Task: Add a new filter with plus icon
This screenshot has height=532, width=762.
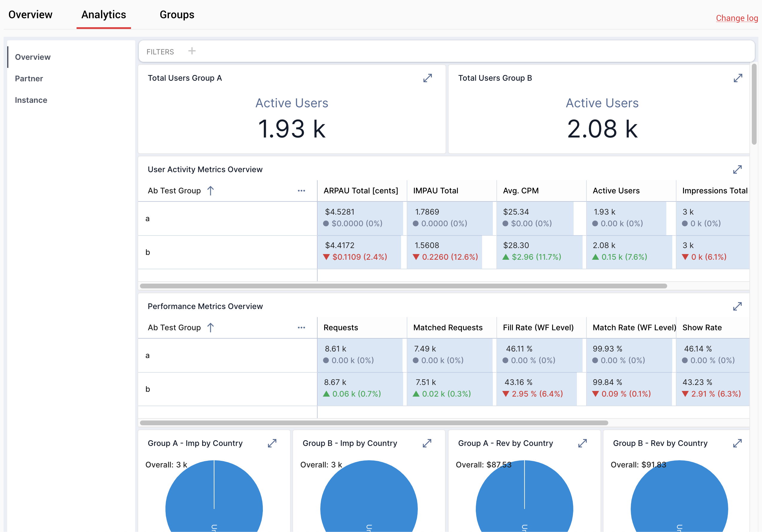Action: (192, 51)
